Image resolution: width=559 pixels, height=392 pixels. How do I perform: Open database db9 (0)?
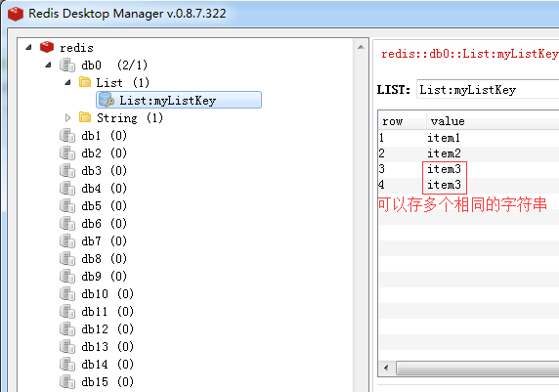click(105, 277)
